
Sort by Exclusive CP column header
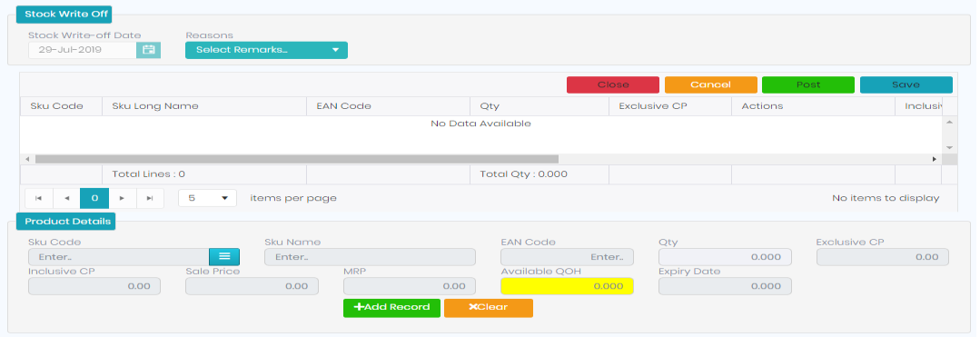tap(670, 106)
